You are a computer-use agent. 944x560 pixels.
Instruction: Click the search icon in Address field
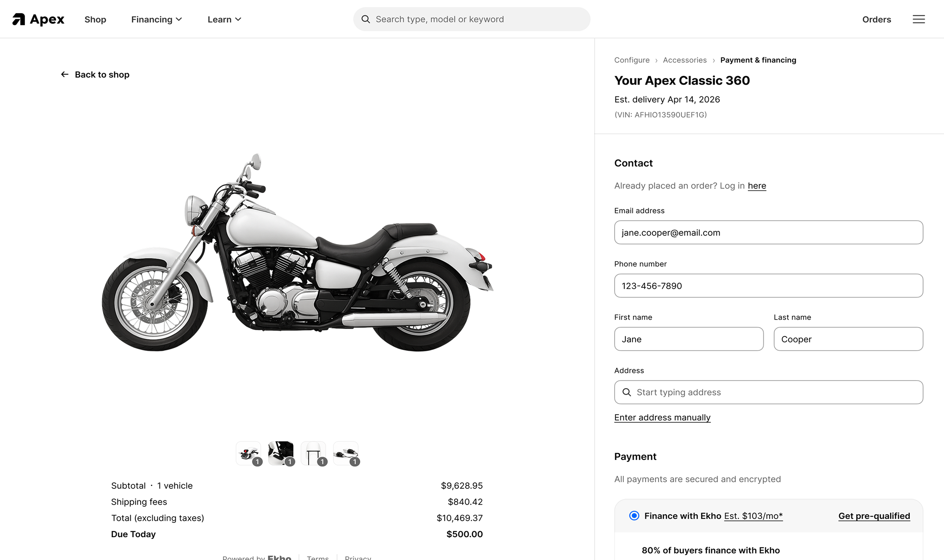click(627, 392)
